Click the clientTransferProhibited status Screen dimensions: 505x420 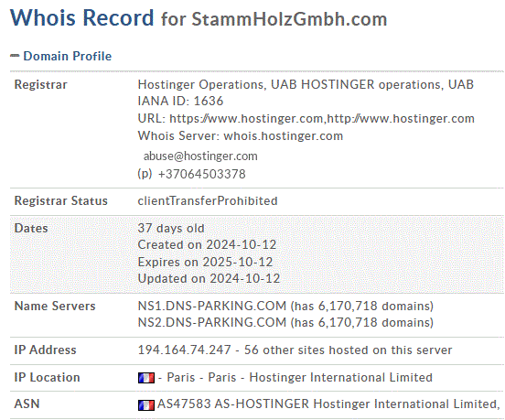point(208,201)
